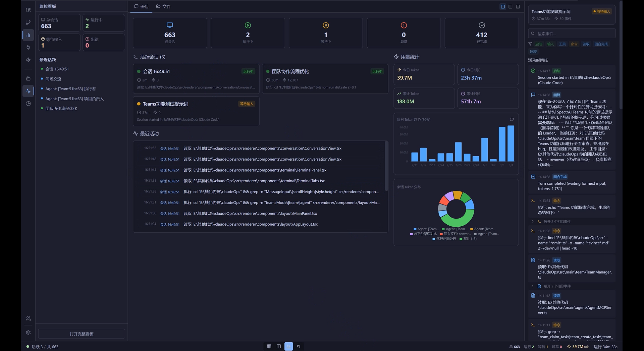The image size is (644, 351).
Task: Toggle the 启动 event filter chip
Action: (x=539, y=44)
